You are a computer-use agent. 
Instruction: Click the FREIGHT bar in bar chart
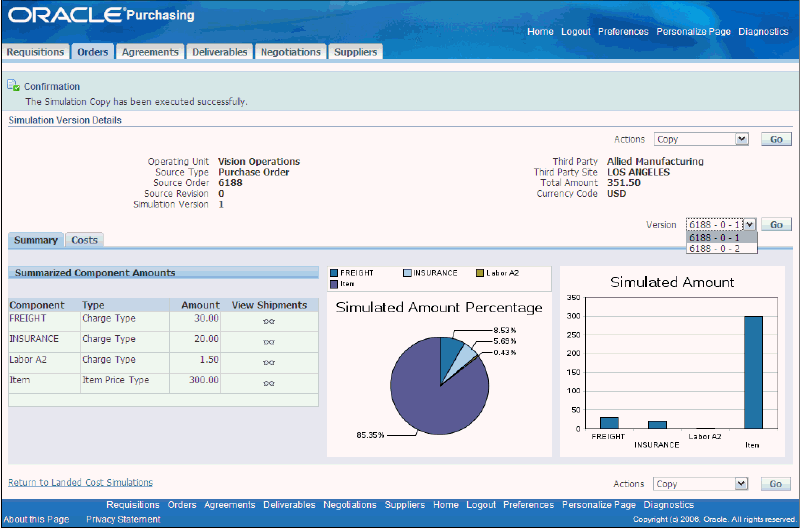pos(609,423)
